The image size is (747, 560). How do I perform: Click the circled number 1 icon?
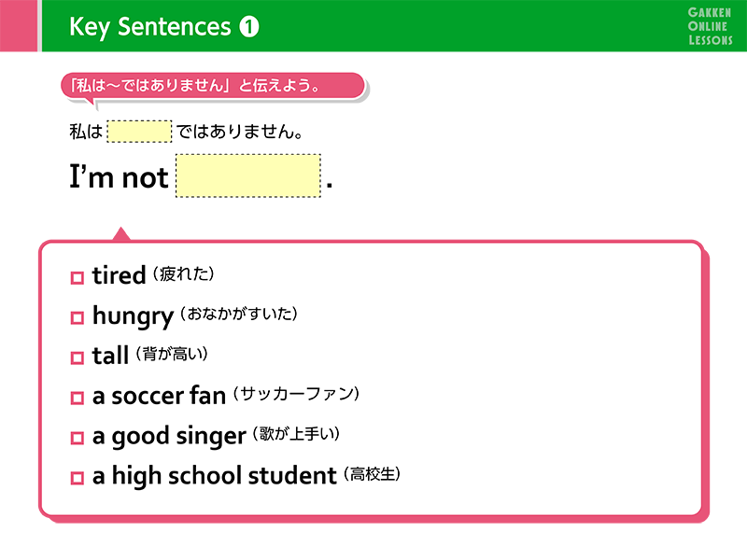pyautogui.click(x=248, y=27)
